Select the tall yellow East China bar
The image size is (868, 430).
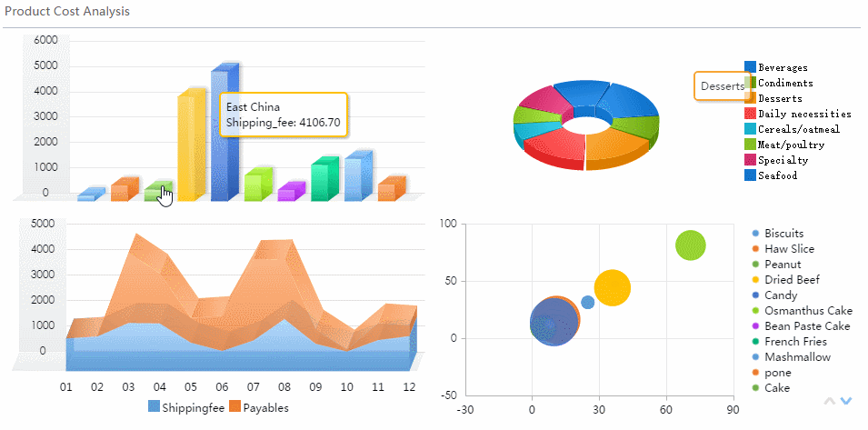tap(191, 145)
